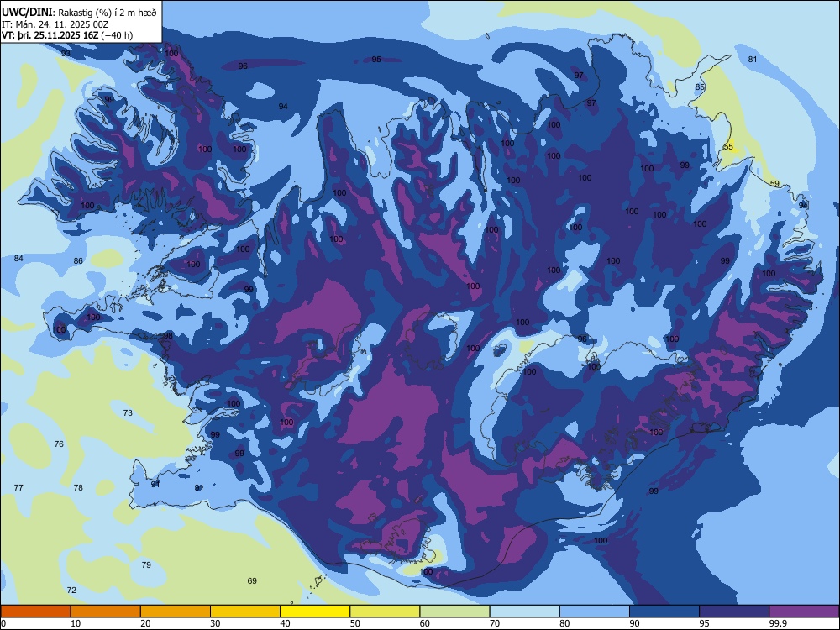This screenshot has width=840, height=630.
Task: Select the 30–40 golden legend swatch
Action: (x=245, y=612)
